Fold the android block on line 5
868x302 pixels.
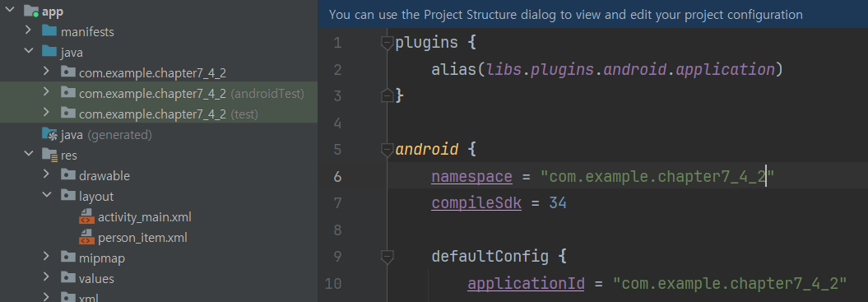(x=387, y=150)
